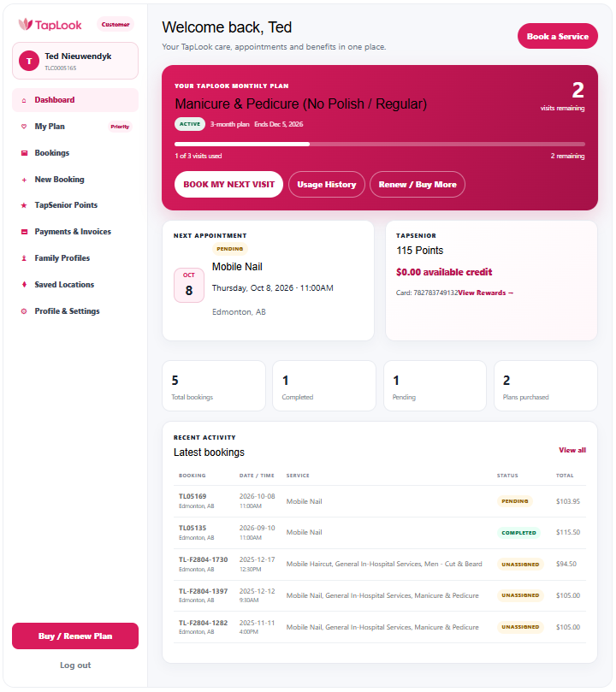
Task: Click View all latest bookings link
Action: (572, 450)
